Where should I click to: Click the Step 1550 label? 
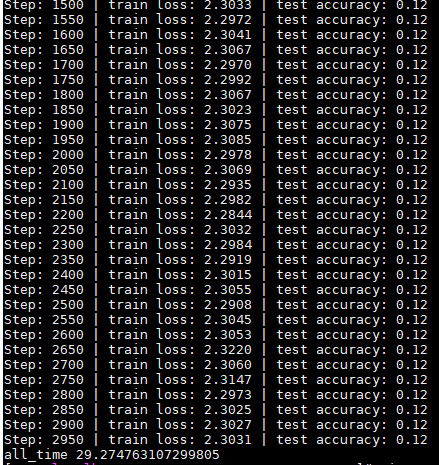click(x=44, y=20)
